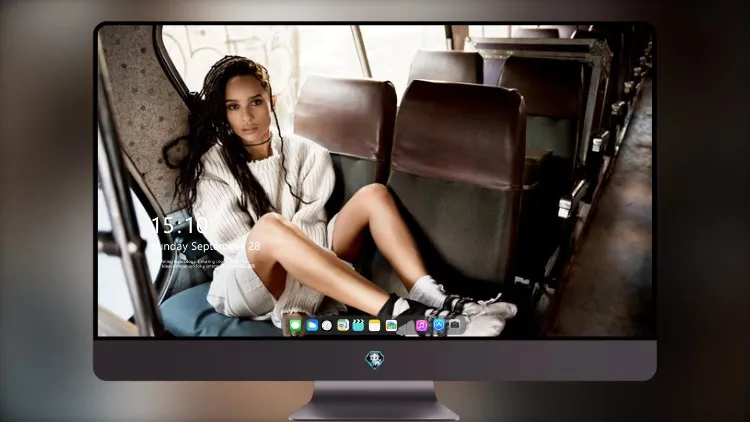The height and width of the screenshot is (422, 750).
Task: Open the yellow Notes app
Action: (x=375, y=326)
